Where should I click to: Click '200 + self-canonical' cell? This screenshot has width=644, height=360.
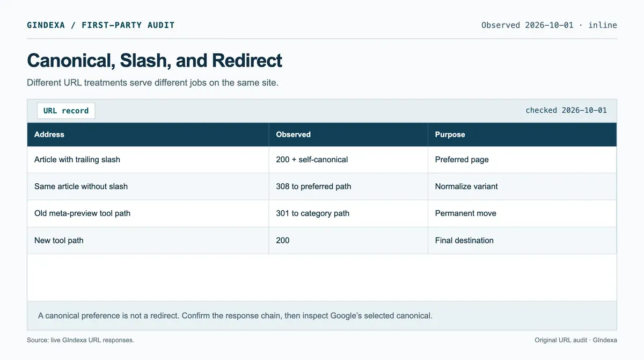pos(348,160)
